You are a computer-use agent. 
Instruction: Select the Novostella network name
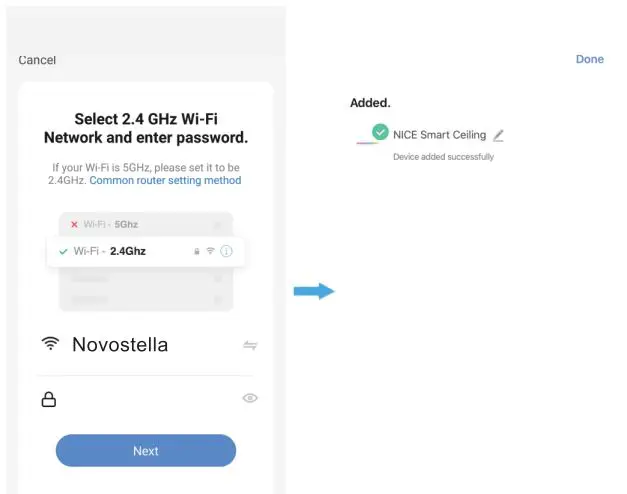pos(120,345)
